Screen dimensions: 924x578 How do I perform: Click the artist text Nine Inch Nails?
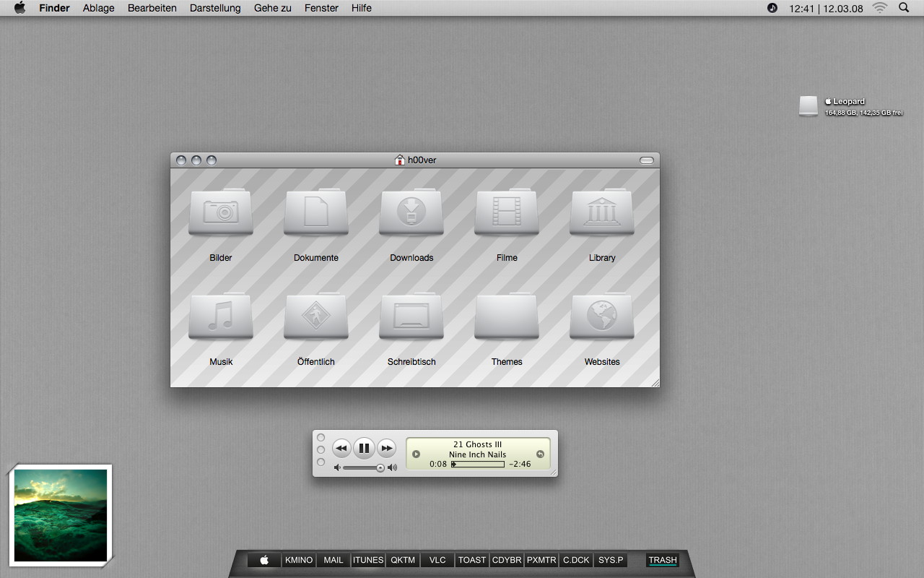tap(478, 454)
